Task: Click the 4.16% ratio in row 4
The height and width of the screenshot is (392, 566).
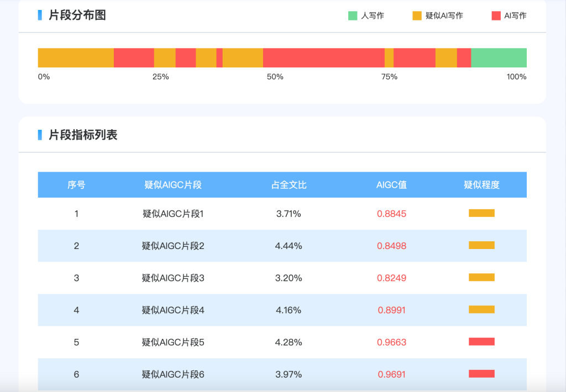Action: click(289, 310)
